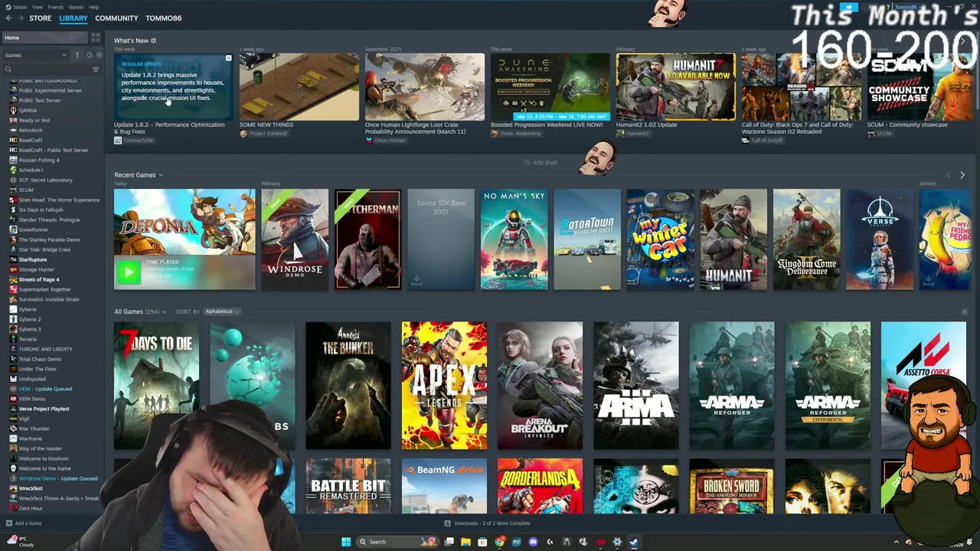This screenshot has width=980, height=551.
Task: Toggle recent activity clock filter
Action: (89, 55)
